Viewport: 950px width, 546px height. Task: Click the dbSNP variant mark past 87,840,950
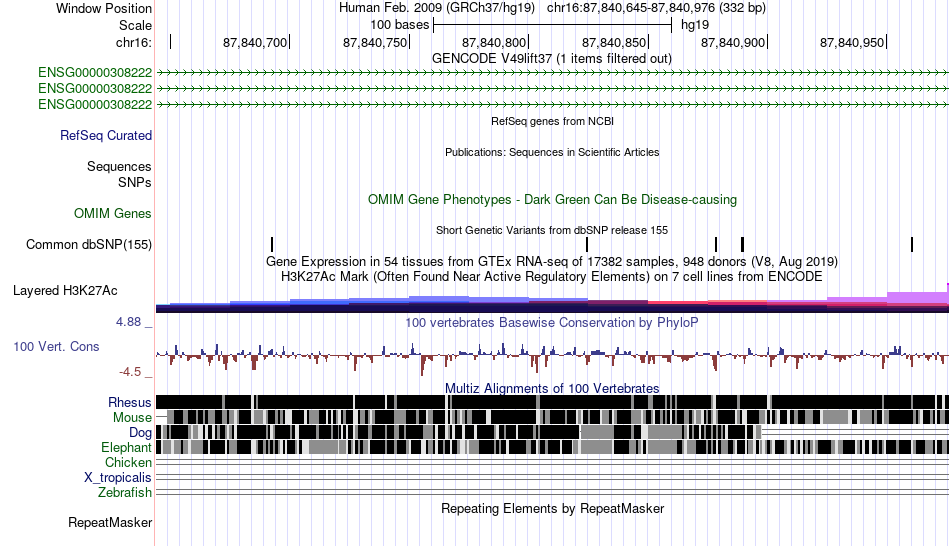coord(912,245)
